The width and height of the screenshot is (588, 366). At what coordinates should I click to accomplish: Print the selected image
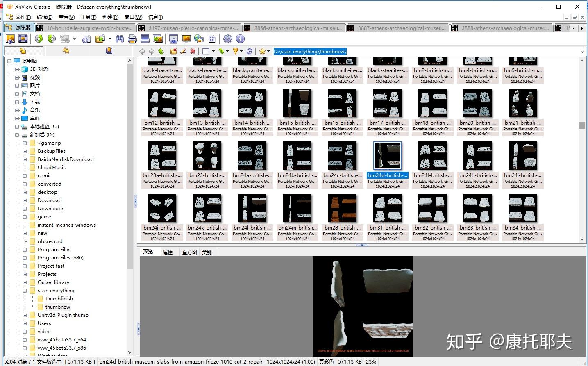click(132, 39)
